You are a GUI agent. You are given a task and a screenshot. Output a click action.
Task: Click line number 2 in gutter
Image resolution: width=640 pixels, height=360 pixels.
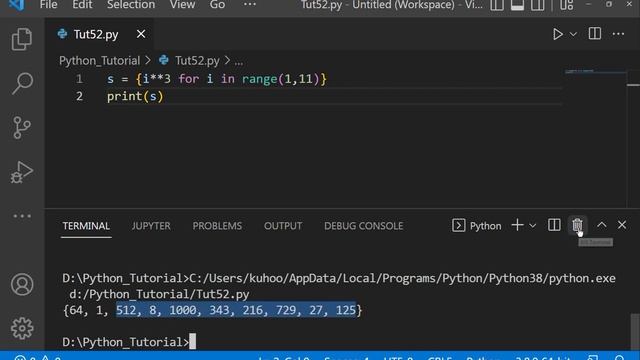click(x=79, y=96)
